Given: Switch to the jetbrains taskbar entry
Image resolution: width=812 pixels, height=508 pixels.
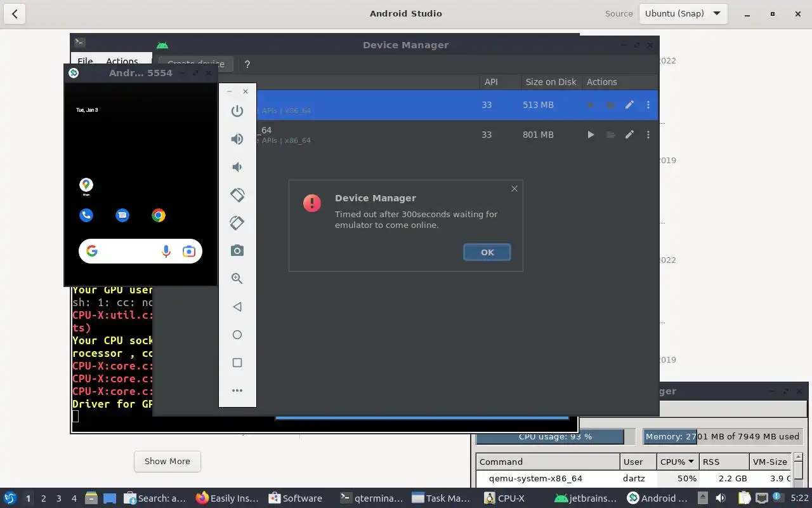Looking at the screenshot, I should pyautogui.click(x=586, y=498).
